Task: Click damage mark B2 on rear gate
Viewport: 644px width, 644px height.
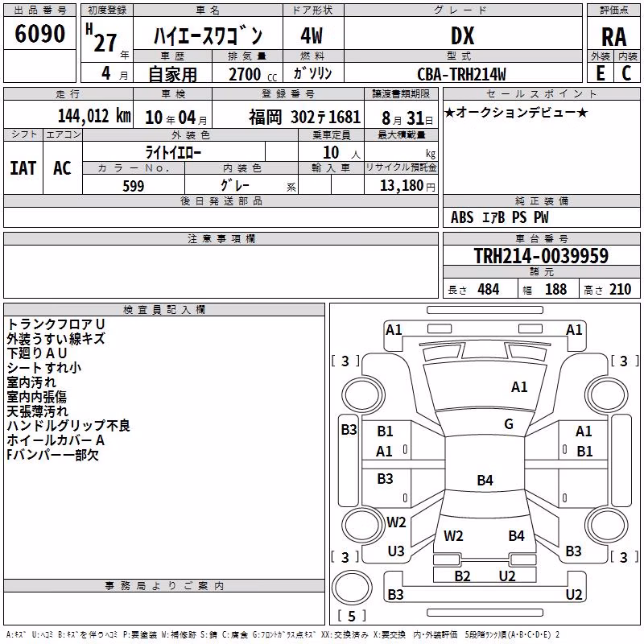Action: pyautogui.click(x=462, y=576)
